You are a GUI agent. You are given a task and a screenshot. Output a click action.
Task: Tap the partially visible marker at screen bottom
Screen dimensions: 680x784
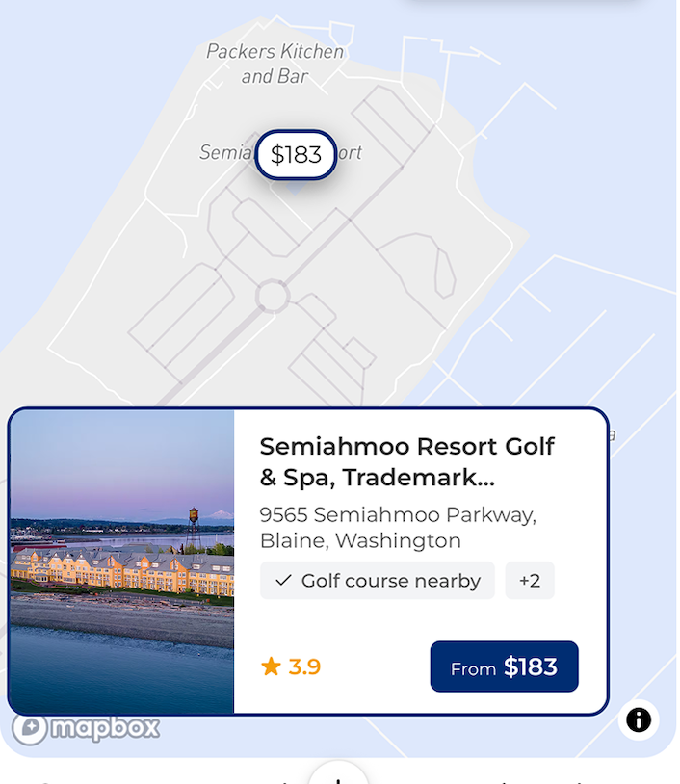[x=339, y=778]
